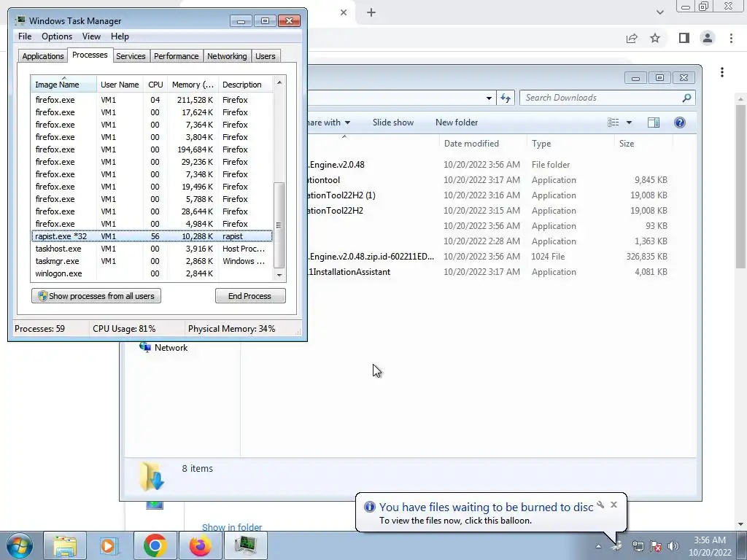Click the Action Center flag tray icon
The image size is (747, 560).
(656, 546)
